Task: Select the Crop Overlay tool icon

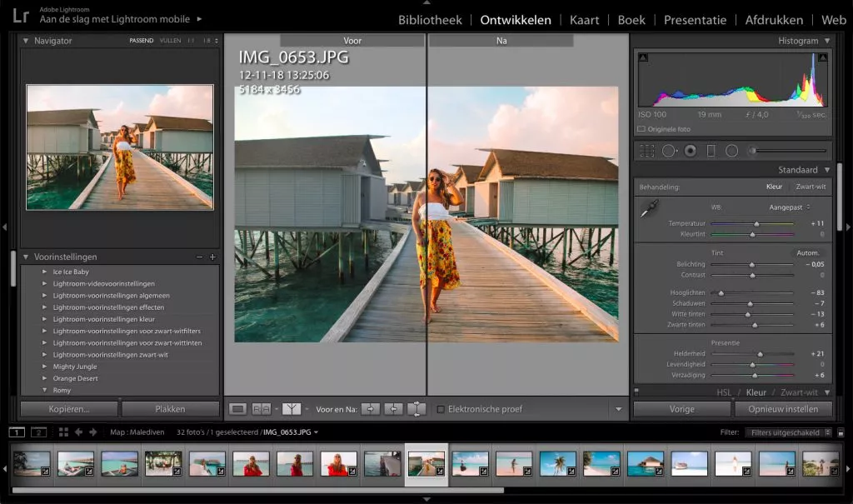Action: point(646,151)
